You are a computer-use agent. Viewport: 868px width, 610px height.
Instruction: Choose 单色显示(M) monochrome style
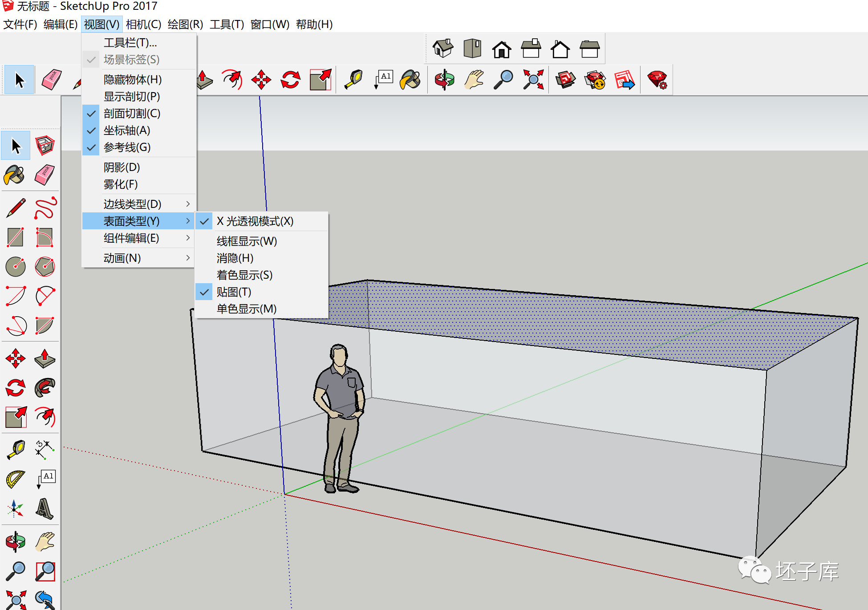(x=262, y=309)
